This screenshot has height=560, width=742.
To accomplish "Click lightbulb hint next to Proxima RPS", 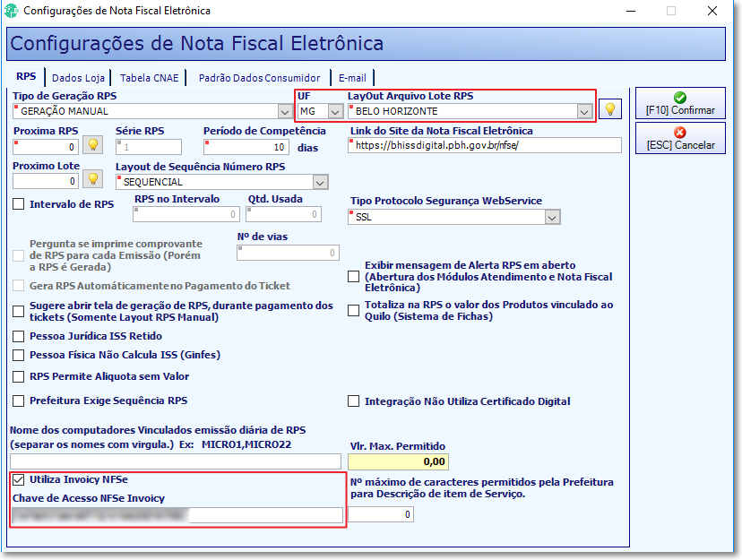I will pyautogui.click(x=93, y=145).
